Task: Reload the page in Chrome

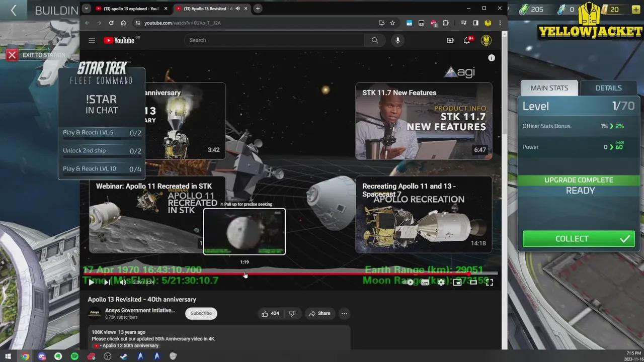Action: click(111, 23)
